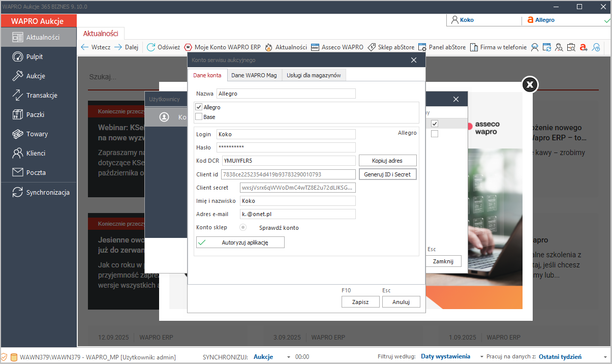This screenshot has width=612, height=364.
Task: Expand the SYNCHRONIZUJ Aukcje dropdown
Action: click(289, 357)
